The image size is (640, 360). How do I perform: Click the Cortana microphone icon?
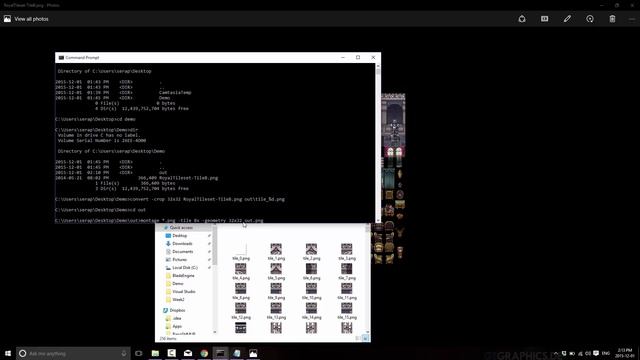tap(124, 353)
